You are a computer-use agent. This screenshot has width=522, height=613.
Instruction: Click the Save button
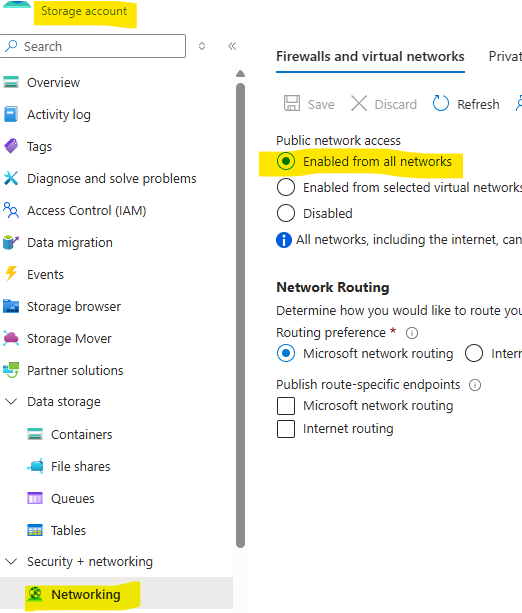pos(309,104)
